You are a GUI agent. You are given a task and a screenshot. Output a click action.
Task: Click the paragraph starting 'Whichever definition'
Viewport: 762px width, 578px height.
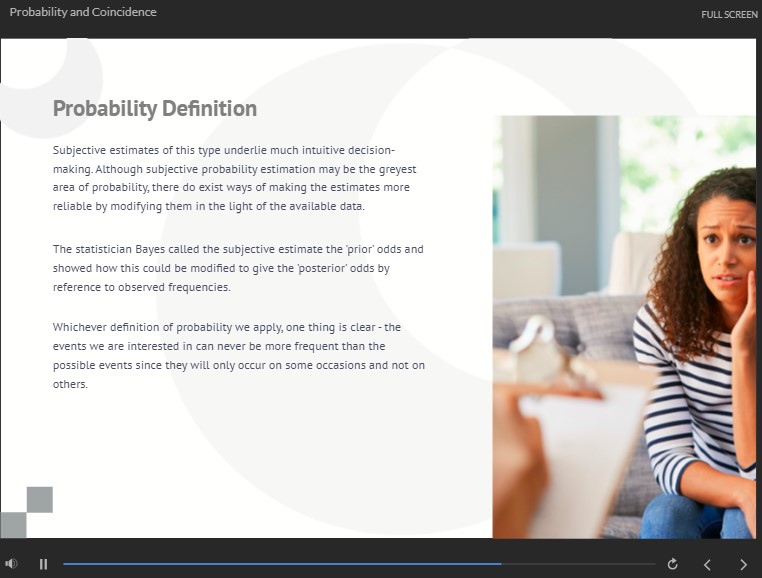click(239, 355)
